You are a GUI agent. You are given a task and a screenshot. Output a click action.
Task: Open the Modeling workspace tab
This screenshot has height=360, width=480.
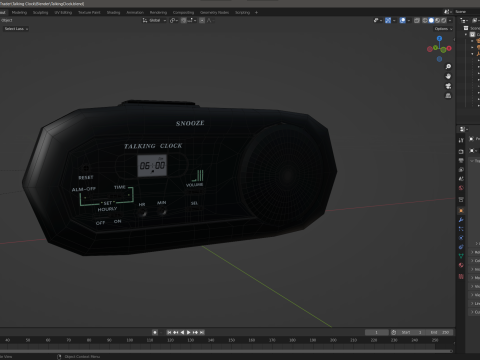click(19, 12)
